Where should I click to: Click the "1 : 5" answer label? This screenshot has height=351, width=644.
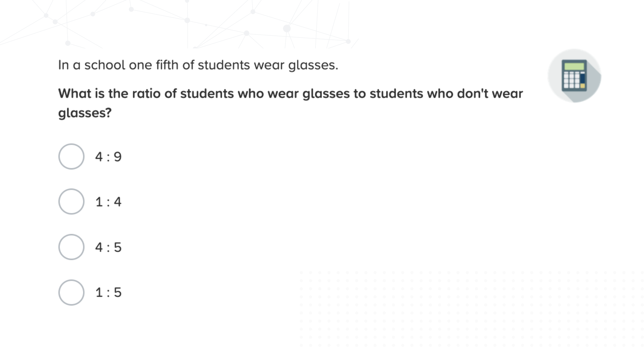tap(108, 292)
